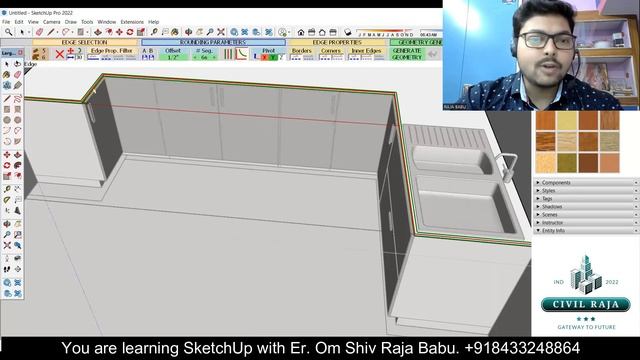Expand the Styles tray panel
This screenshot has width=640, height=360.
[x=586, y=191]
